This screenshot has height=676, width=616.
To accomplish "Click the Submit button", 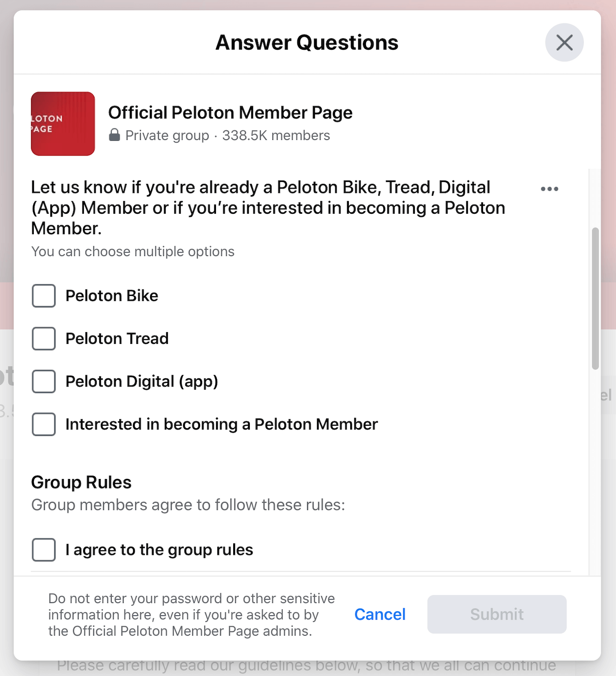I will [x=496, y=614].
